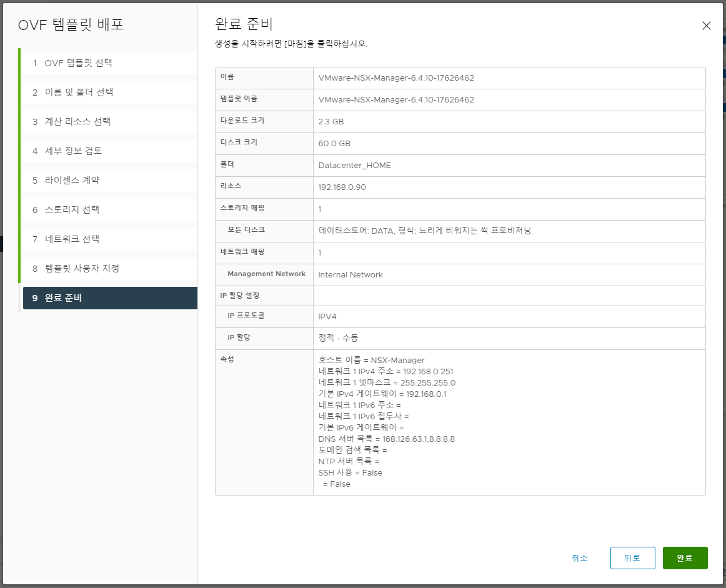Click the 스토리지 매핑 label

[242, 208]
